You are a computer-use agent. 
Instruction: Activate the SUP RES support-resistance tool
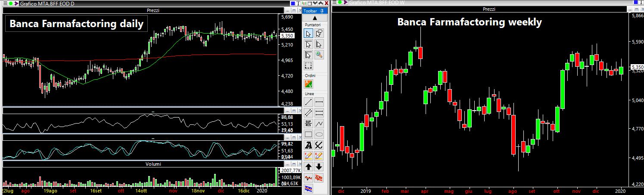click(x=308, y=124)
